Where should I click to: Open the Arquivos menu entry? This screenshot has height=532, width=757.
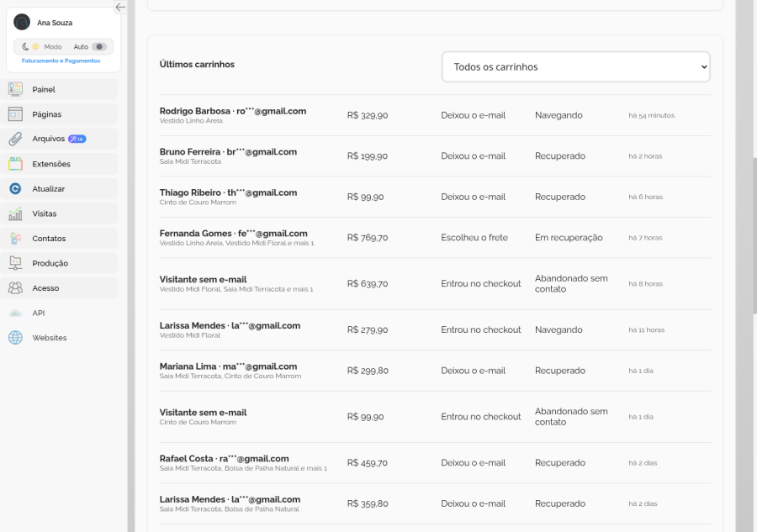(60, 139)
